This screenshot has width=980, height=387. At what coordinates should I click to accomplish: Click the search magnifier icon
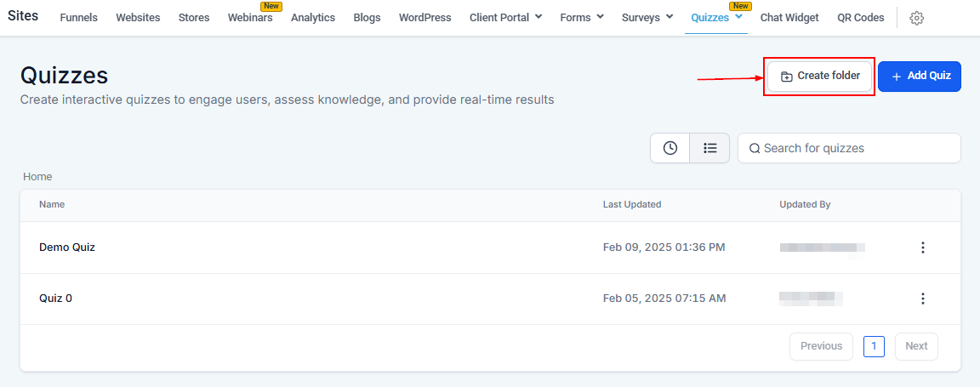click(755, 148)
